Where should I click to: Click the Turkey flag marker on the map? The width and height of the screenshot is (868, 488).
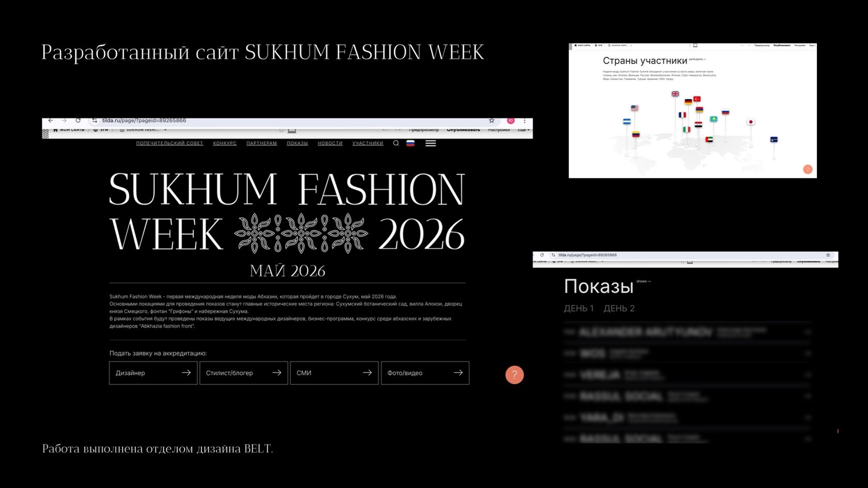point(697,99)
